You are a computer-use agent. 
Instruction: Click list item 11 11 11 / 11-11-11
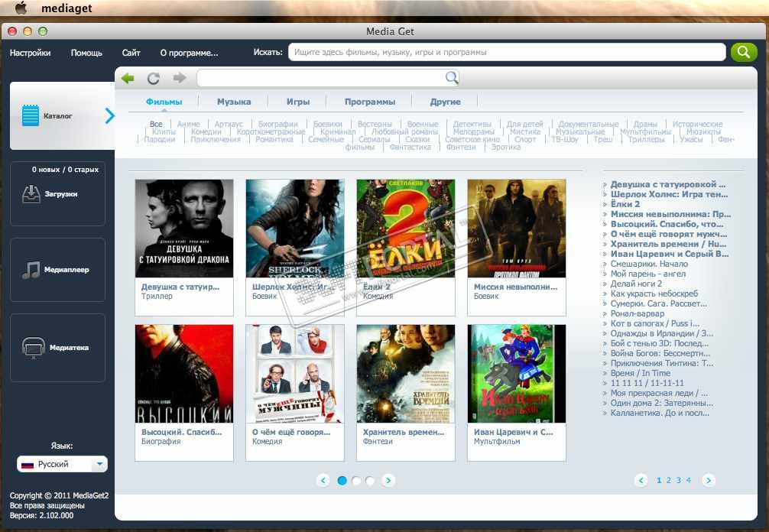click(x=647, y=383)
